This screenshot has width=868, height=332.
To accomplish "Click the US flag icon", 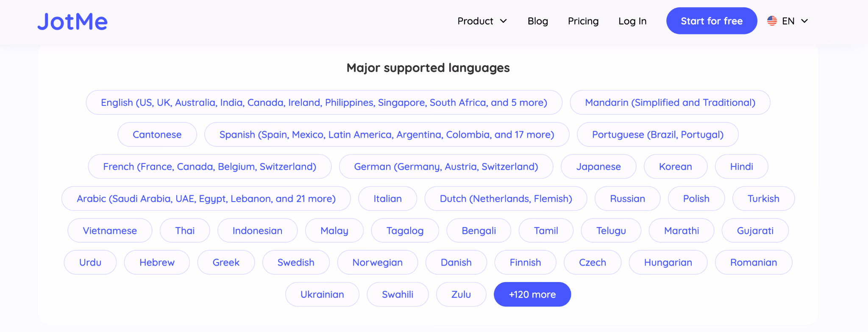I will 772,21.
